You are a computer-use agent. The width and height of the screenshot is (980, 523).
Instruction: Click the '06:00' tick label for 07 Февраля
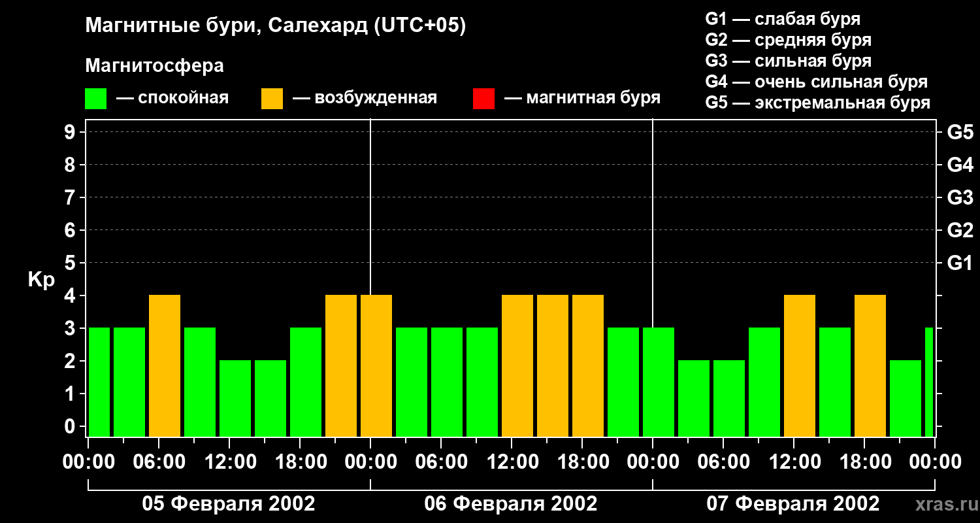pos(723,462)
